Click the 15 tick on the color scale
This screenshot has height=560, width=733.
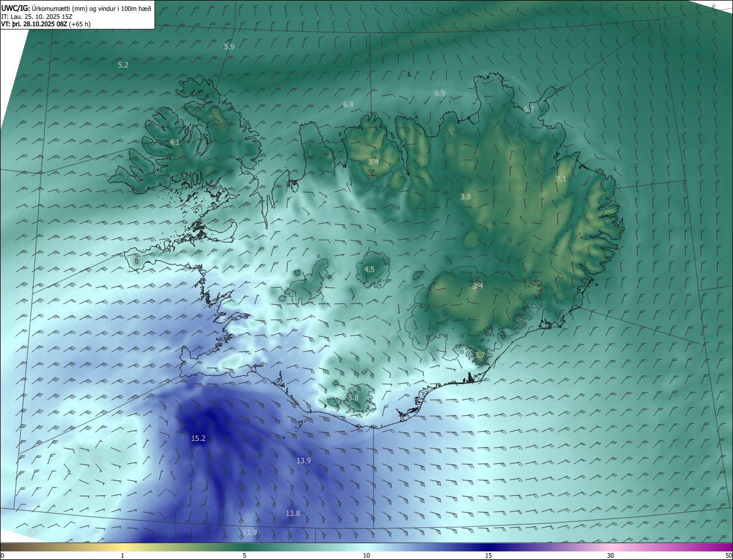pyautogui.click(x=488, y=555)
